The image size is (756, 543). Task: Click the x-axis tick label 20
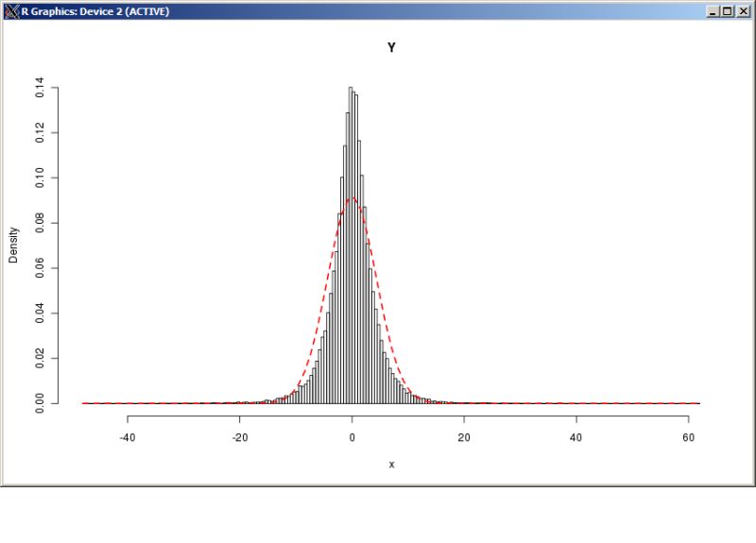pyautogui.click(x=464, y=437)
